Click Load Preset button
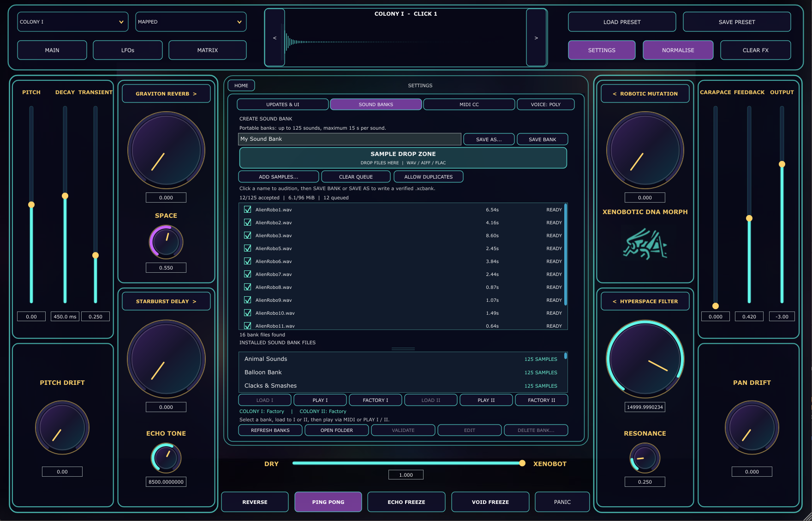Screen dimensions: 812x521 622,22
